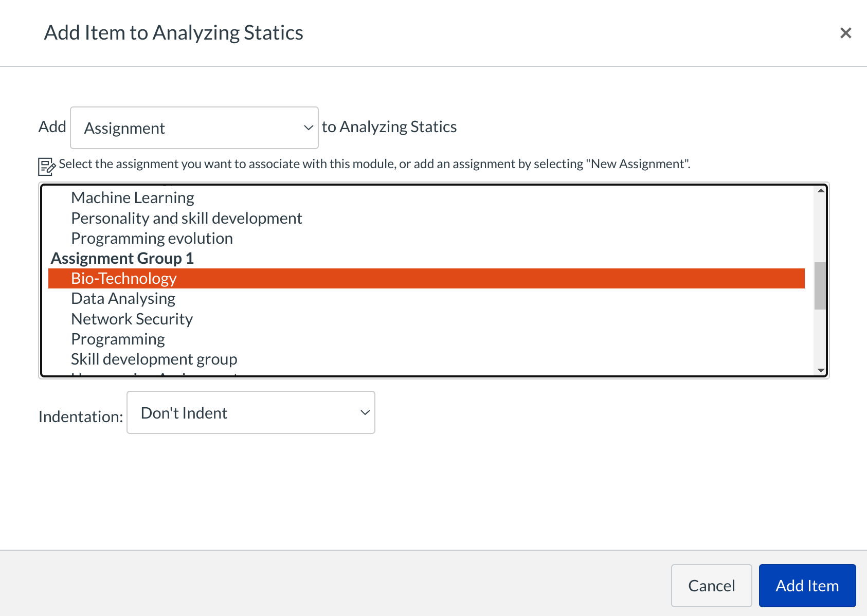Open the Indentation dropdown
This screenshot has width=867, height=616.
[250, 412]
